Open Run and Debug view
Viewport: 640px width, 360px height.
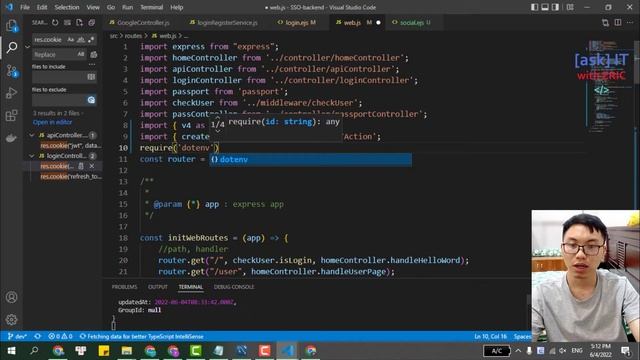tap(11, 93)
